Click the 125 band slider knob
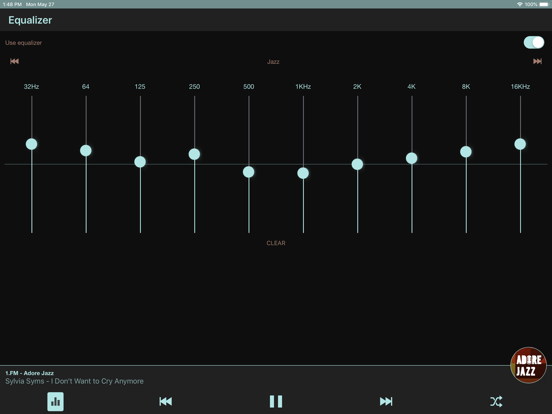 (x=140, y=162)
